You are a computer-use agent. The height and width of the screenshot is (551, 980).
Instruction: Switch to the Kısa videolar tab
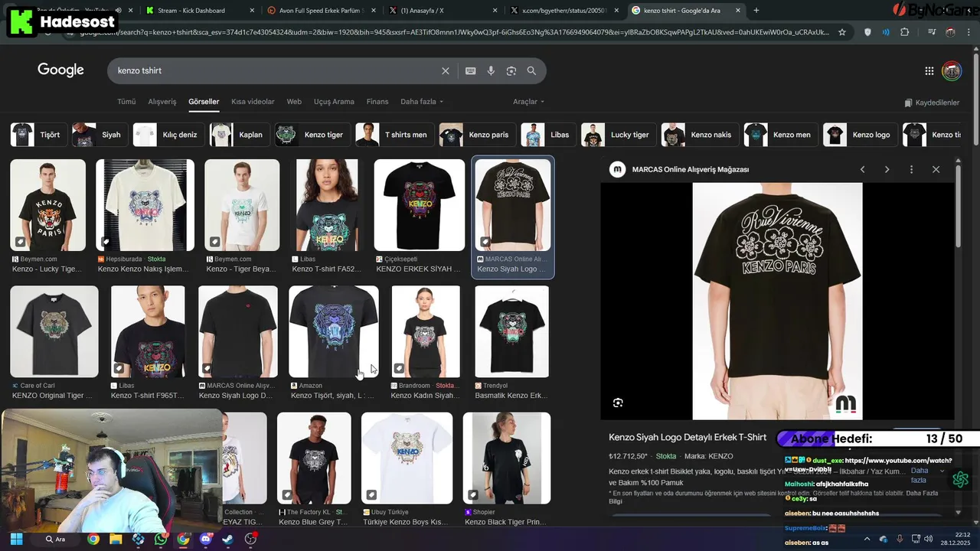(x=253, y=102)
